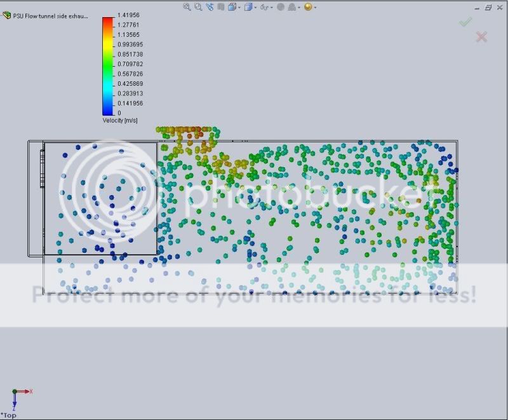
Task: Confirm with the green checkmark
Action: [465, 22]
